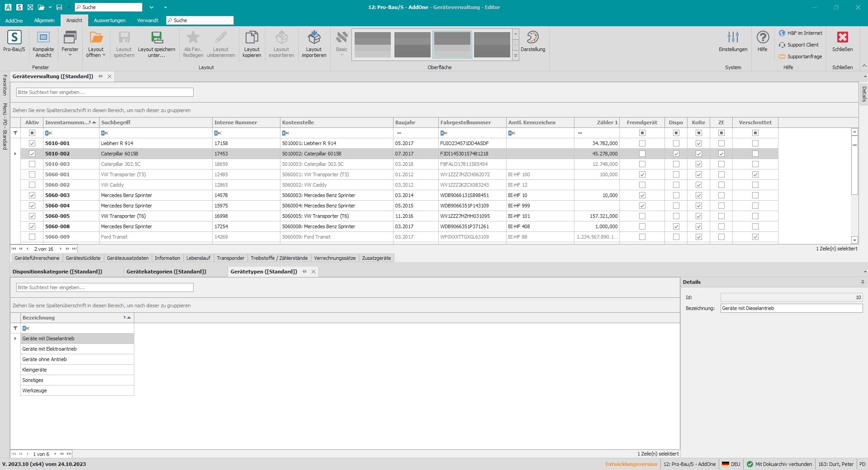Image resolution: width=868 pixels, height=470 pixels.
Task: Uncheck Aktiv for device 5010-001
Action: click(32, 143)
